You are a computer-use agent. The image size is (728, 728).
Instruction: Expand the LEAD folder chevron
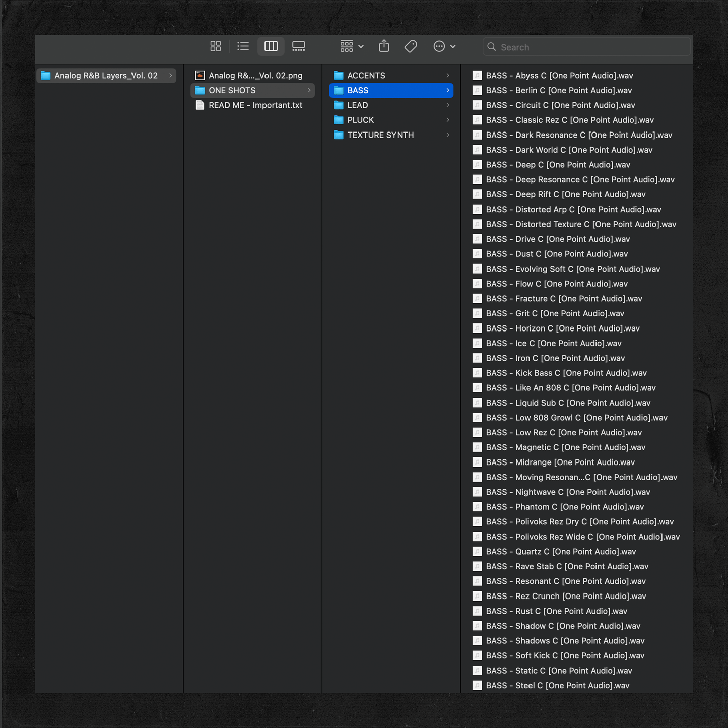click(447, 105)
